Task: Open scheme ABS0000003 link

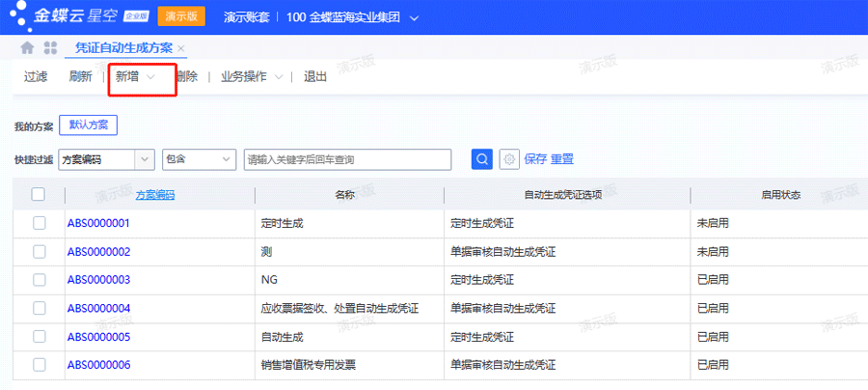Action: point(98,280)
